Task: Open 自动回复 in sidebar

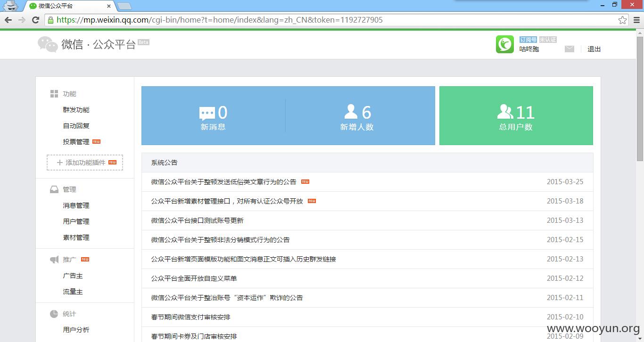Action: click(x=76, y=126)
